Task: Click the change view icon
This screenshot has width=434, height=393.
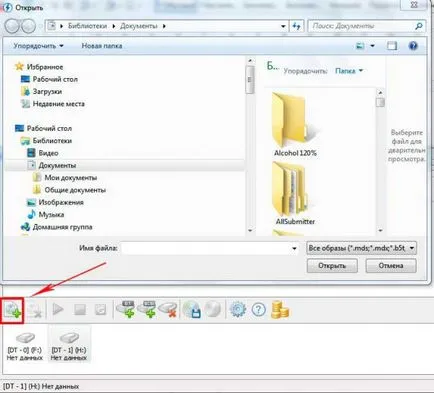Action: (360, 46)
